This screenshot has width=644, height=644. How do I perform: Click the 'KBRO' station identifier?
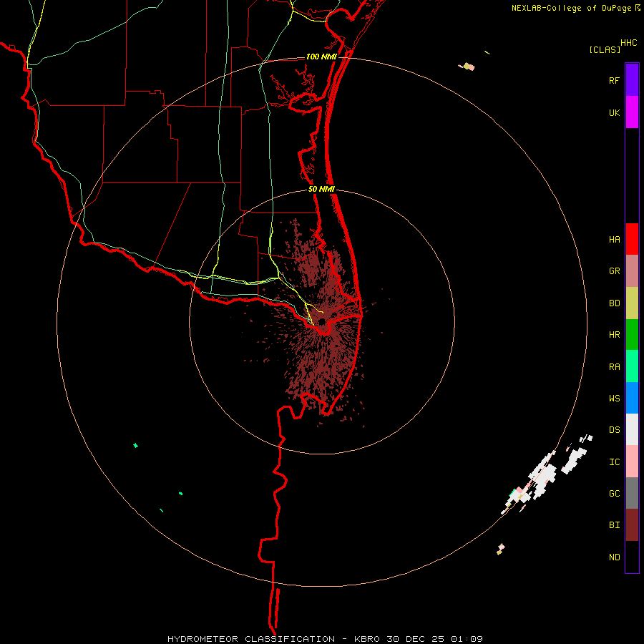pyautogui.click(x=367, y=639)
